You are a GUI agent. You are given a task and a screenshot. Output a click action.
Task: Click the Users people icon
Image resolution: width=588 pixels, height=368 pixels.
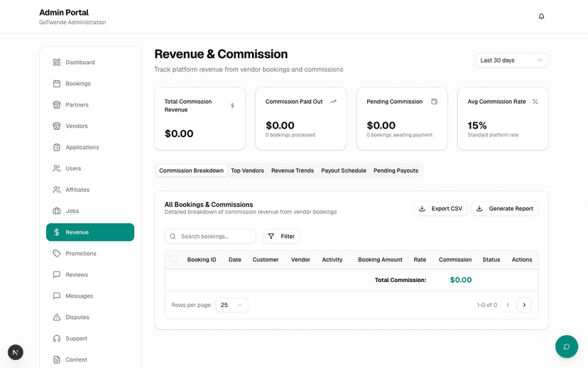tap(57, 168)
